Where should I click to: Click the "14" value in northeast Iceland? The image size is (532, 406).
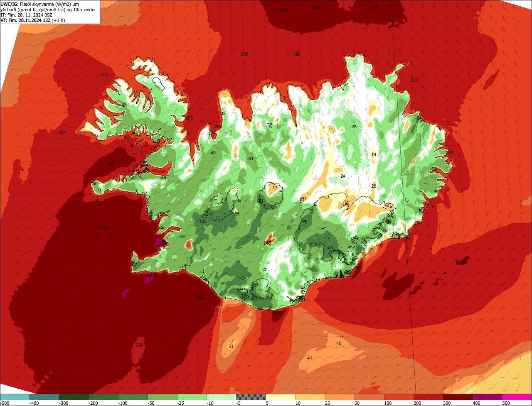(374, 154)
